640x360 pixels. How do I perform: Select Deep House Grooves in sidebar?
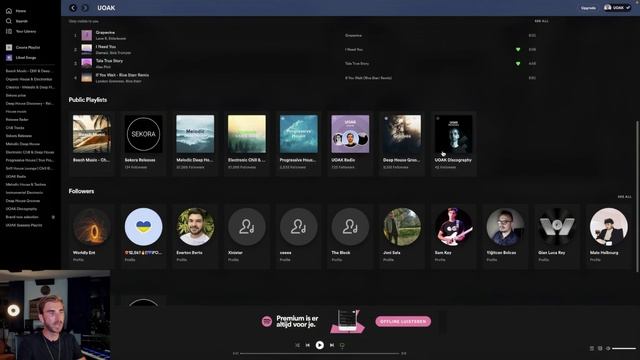pyautogui.click(x=23, y=200)
